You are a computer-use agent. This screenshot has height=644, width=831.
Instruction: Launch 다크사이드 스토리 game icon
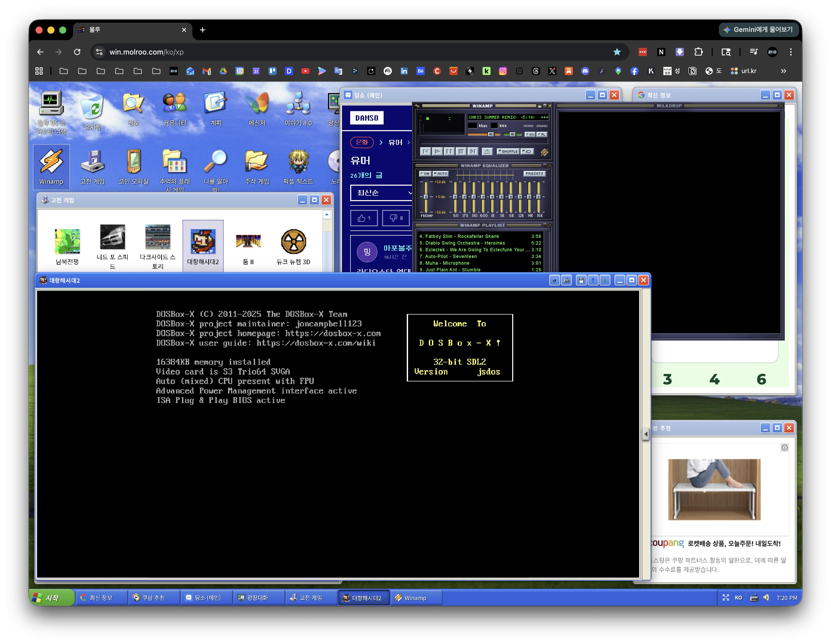158,247
